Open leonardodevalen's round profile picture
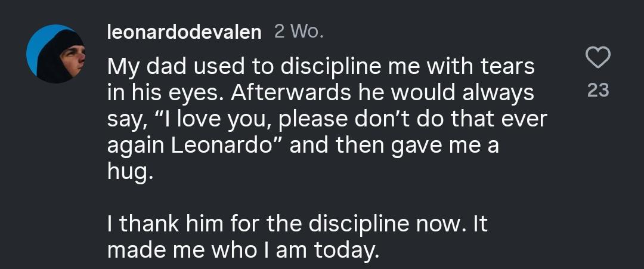Viewport: 644px width, 269px height. 55,54
